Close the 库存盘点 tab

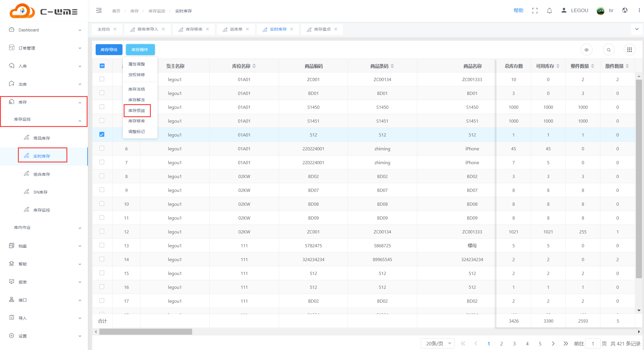336,29
